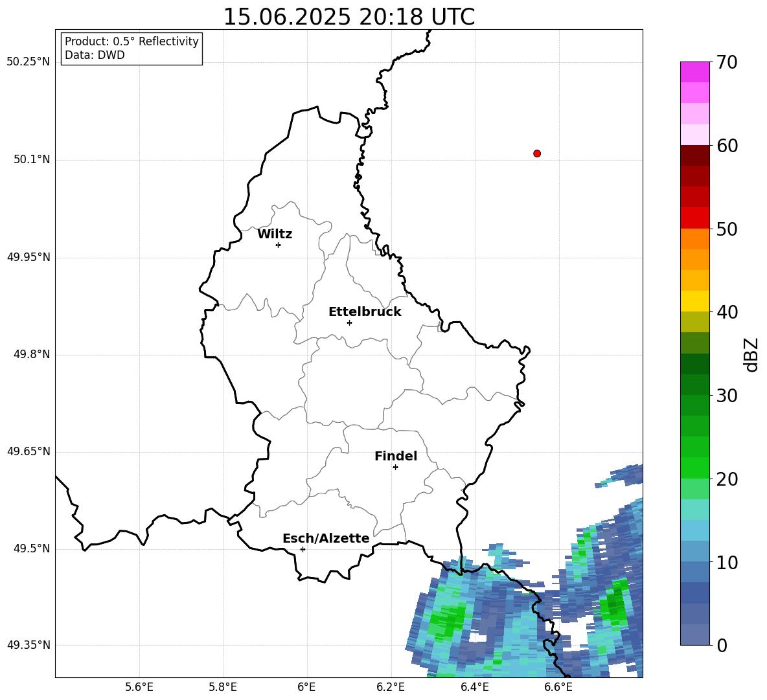Click the 6.6°E longitude label
Image resolution: width=767 pixels, height=700 pixels.
click(x=558, y=687)
